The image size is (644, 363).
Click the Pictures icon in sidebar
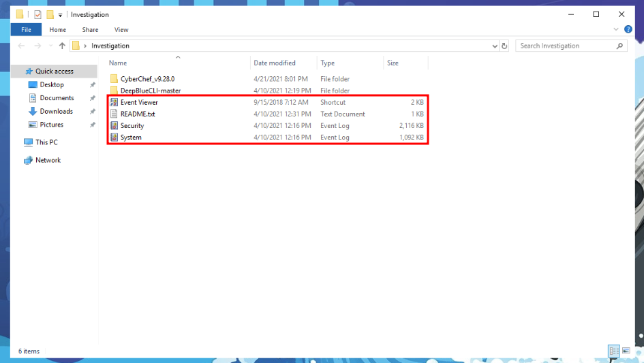pos(33,125)
